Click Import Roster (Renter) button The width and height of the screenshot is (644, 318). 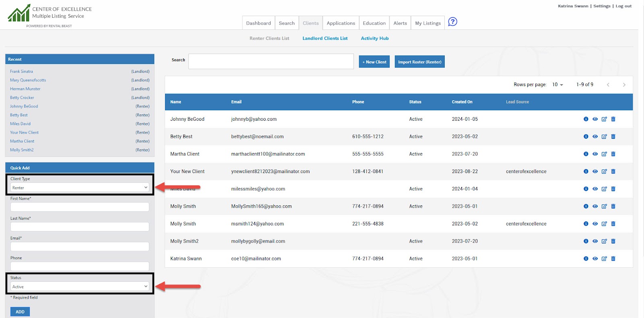[420, 62]
